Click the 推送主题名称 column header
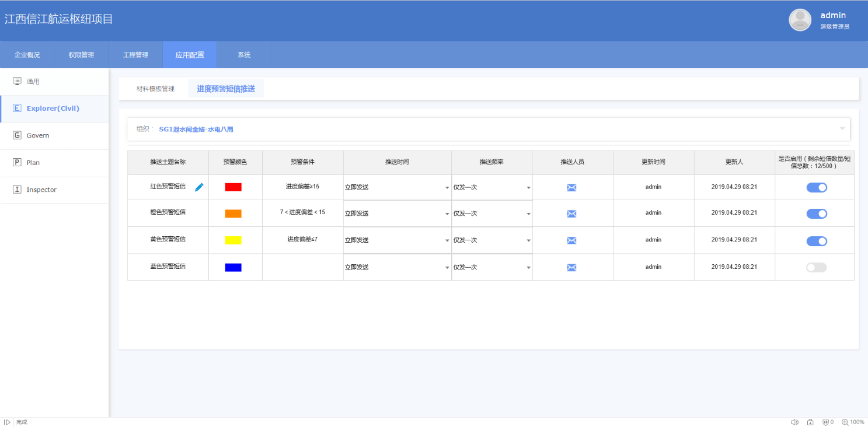This screenshot has width=868, height=427. coord(168,163)
